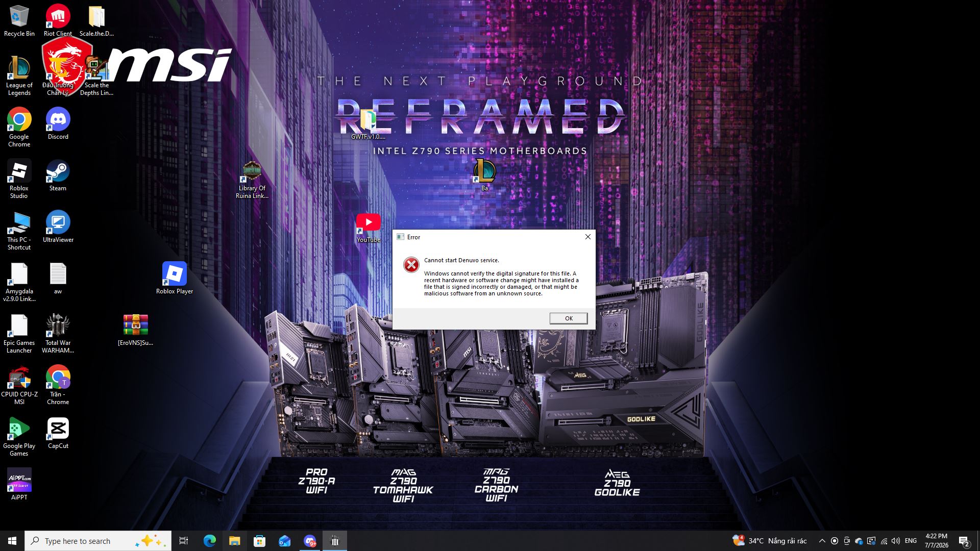980x551 pixels.
Task: Expand the hidden system tray icons
Action: [822, 541]
